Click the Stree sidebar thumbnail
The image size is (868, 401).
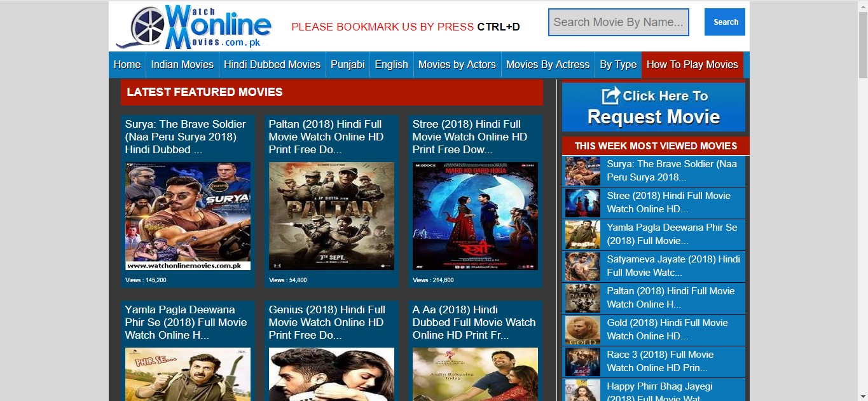[x=582, y=203]
